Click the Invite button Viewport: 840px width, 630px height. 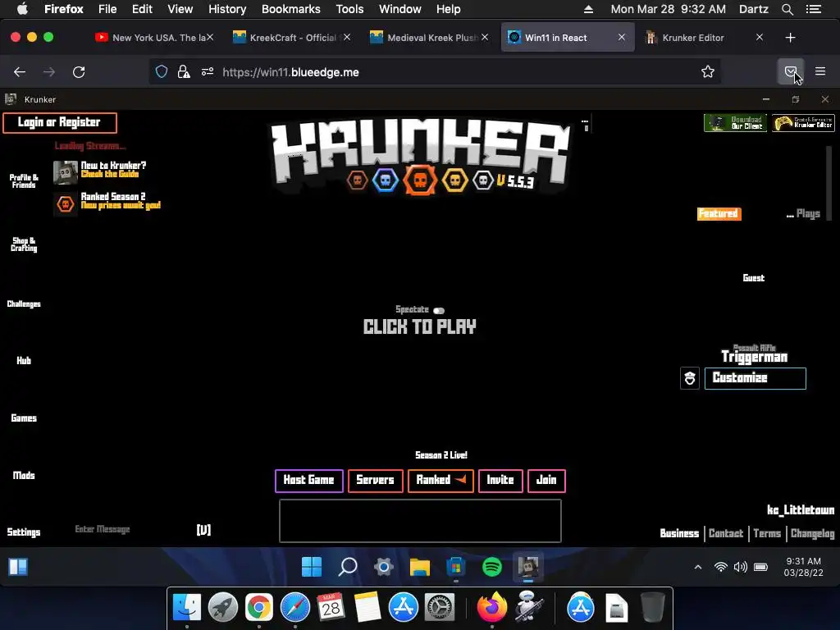pyautogui.click(x=500, y=481)
